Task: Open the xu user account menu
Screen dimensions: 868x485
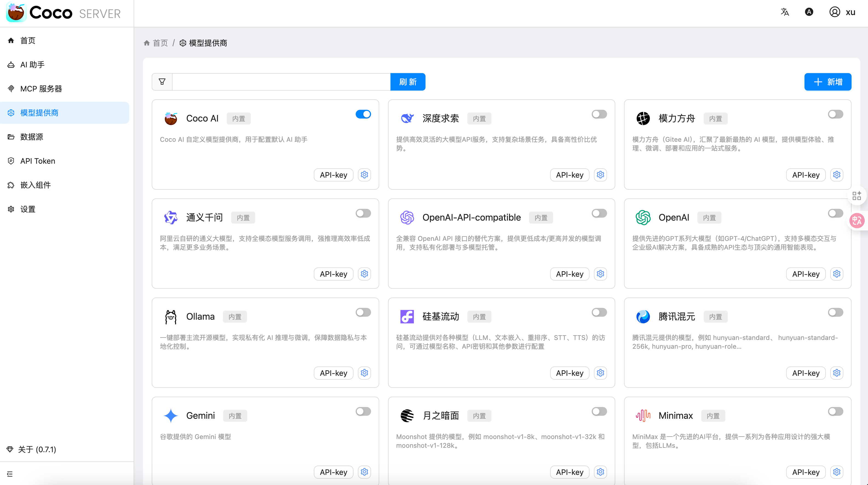Action: click(842, 12)
